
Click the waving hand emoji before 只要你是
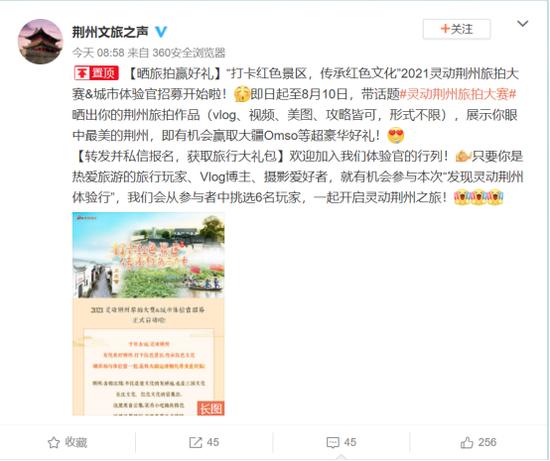point(463,156)
